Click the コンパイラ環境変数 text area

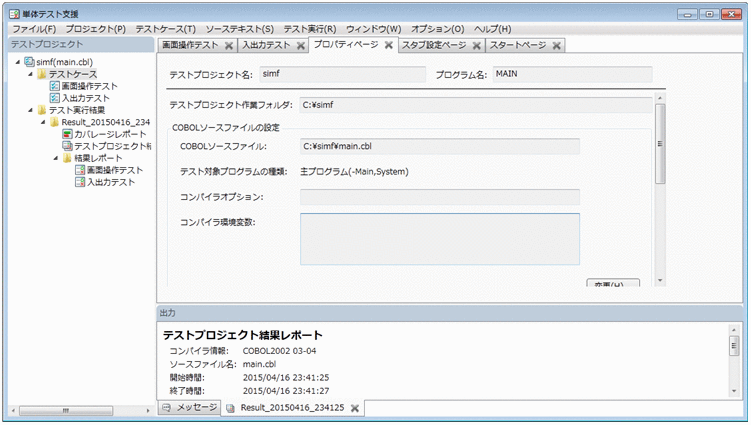click(440, 239)
